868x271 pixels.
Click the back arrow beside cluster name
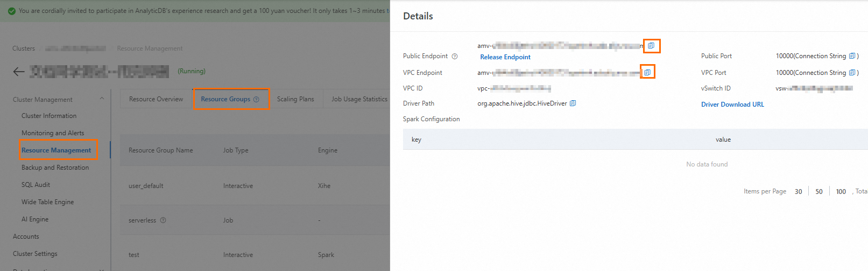[19, 72]
